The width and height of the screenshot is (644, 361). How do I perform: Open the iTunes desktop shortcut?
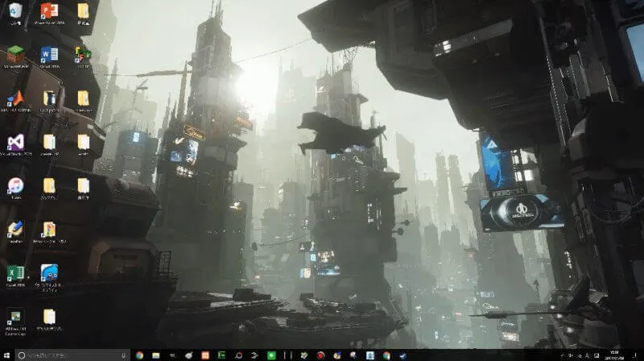click(x=15, y=186)
